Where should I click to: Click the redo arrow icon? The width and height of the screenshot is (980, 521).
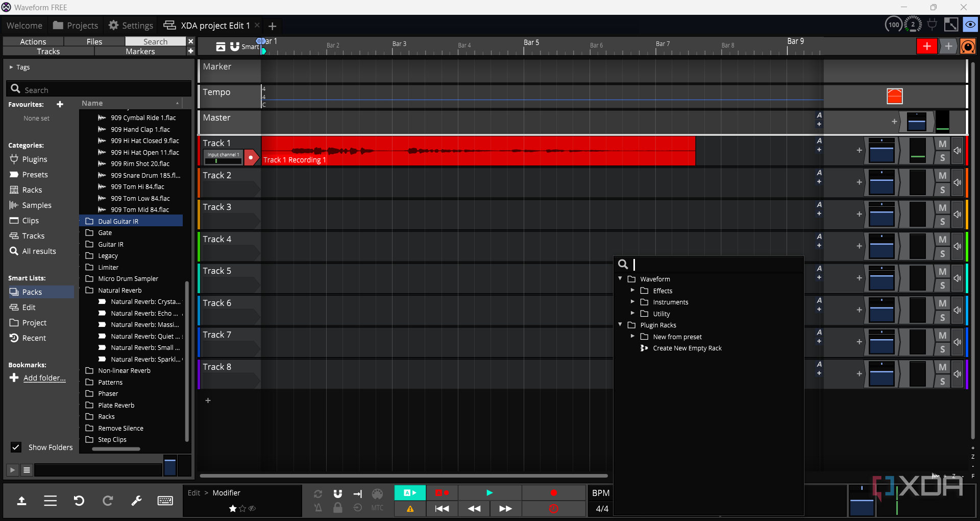pos(108,501)
